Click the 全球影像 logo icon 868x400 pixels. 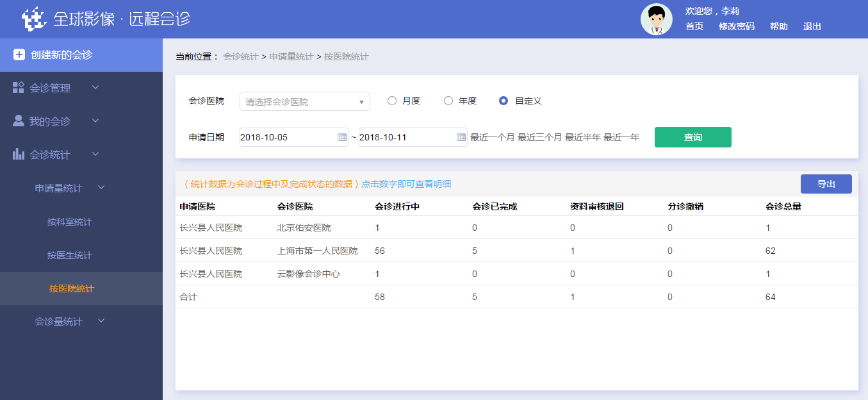point(35,19)
